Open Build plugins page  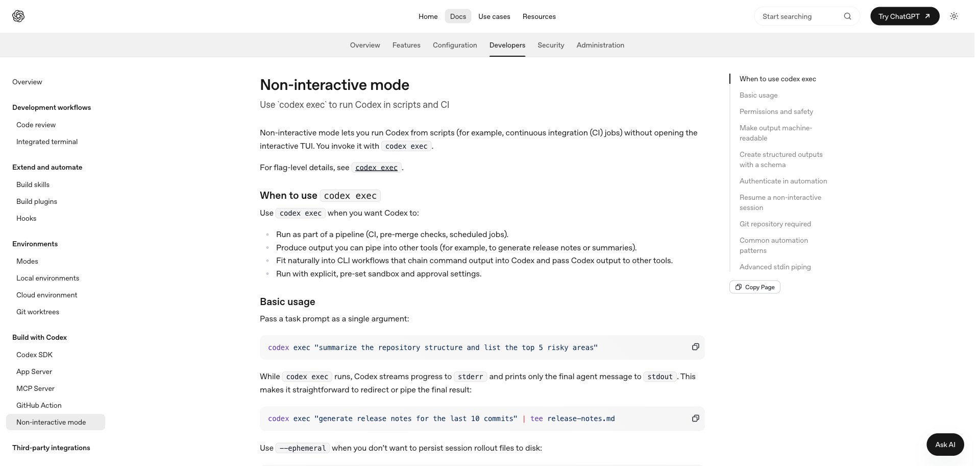point(37,201)
